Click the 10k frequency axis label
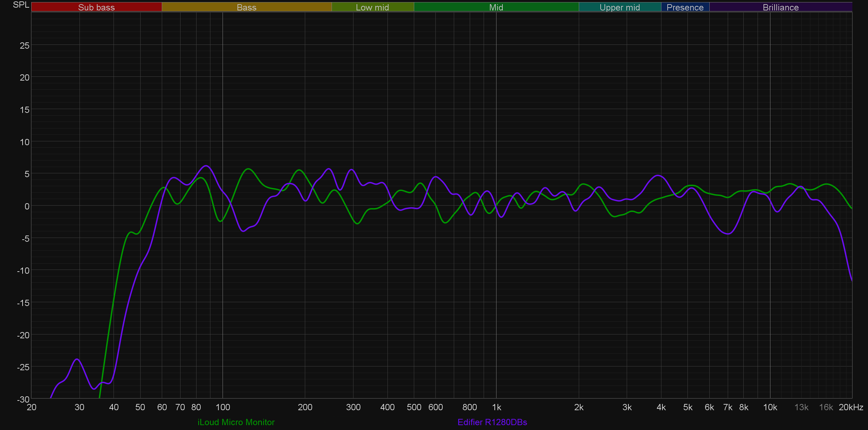The image size is (868, 430). [x=770, y=407]
